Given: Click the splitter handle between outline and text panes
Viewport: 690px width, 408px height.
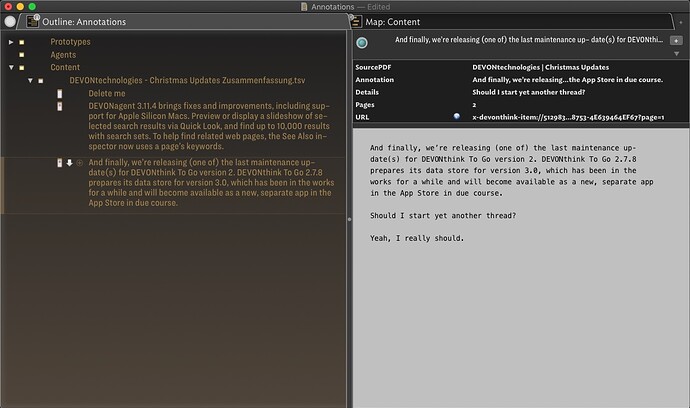Looking at the screenshot, I should pyautogui.click(x=349, y=219).
